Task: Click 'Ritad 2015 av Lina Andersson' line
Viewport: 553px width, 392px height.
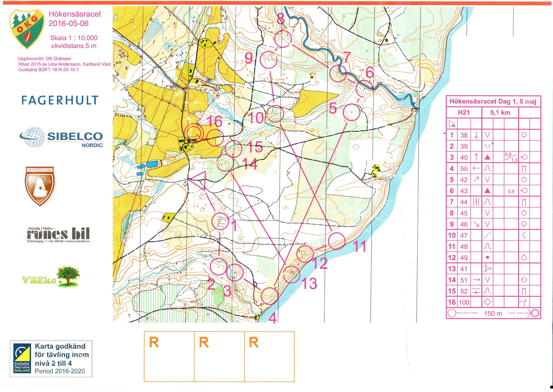Action: (65, 64)
